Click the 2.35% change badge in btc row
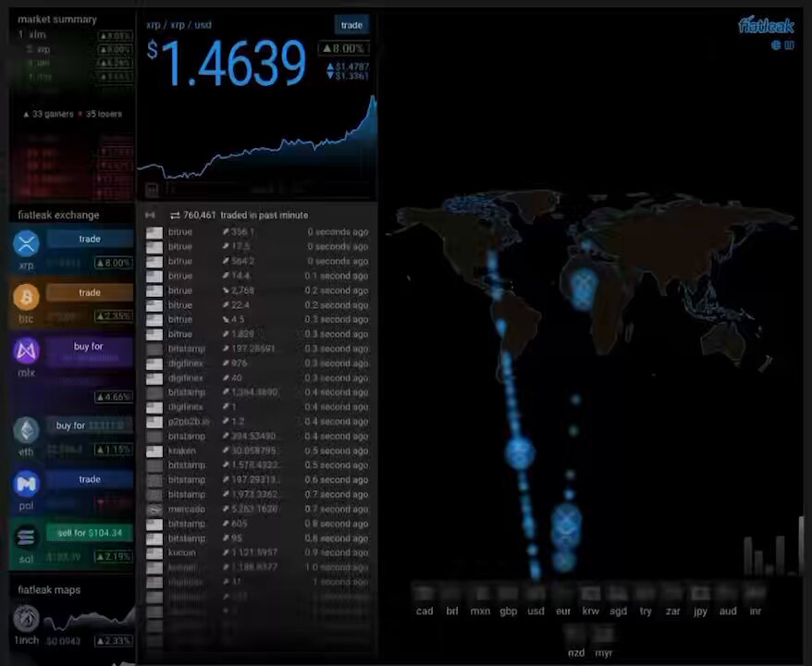Viewport: 812px width, 666px height. (x=114, y=316)
